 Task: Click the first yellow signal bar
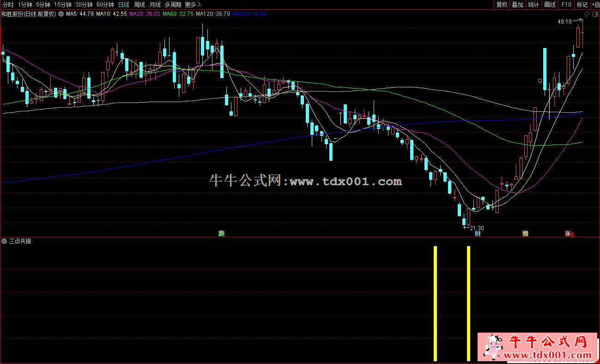click(x=435, y=303)
